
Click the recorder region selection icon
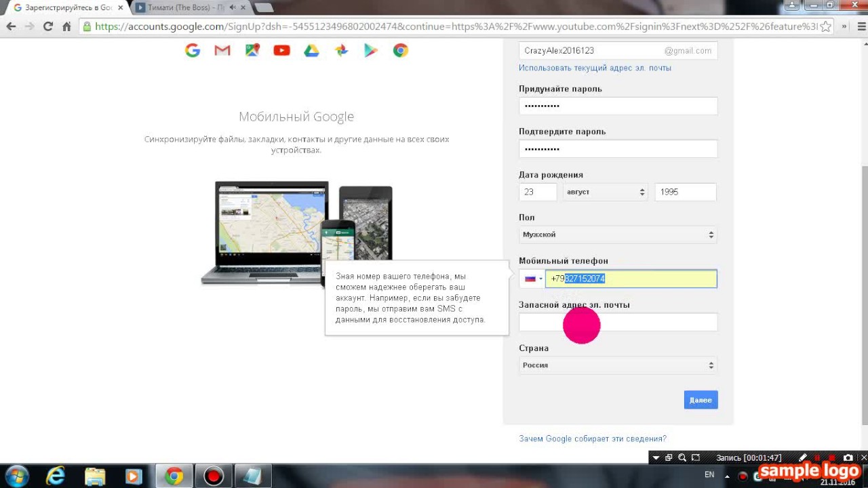(x=696, y=457)
